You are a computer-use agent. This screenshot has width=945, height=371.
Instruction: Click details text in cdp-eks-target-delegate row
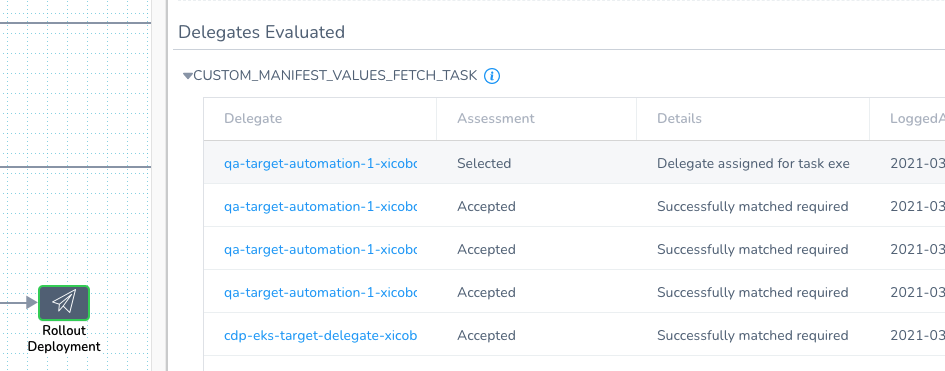pyautogui.click(x=753, y=335)
